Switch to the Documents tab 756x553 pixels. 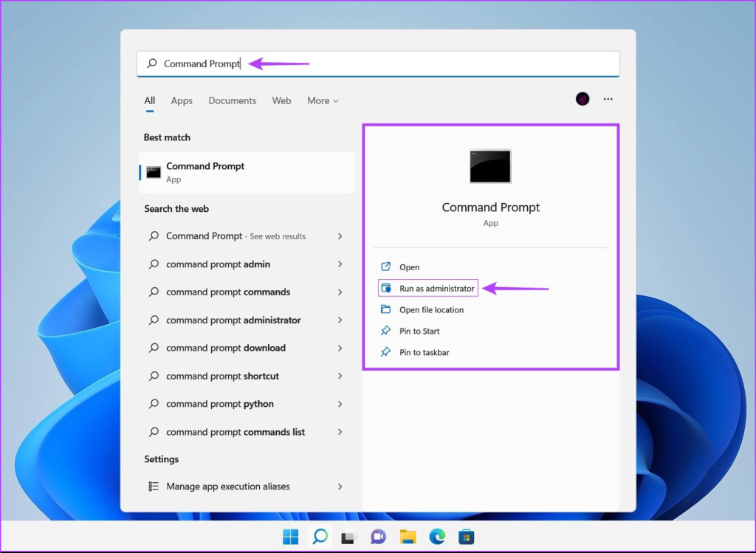click(232, 100)
